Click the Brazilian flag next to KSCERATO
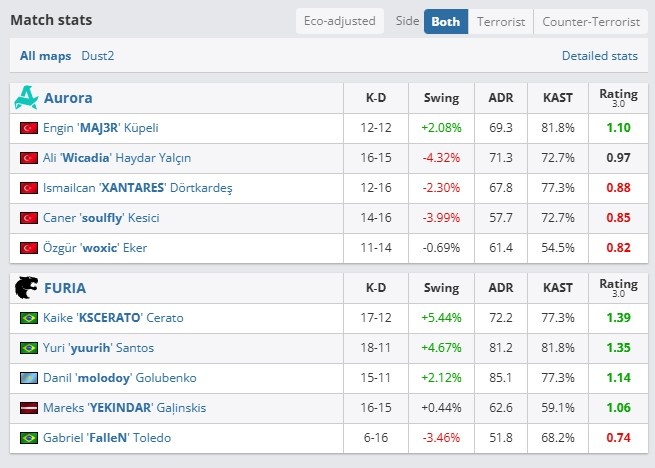Image resolution: width=655 pixels, height=468 pixels. [29, 318]
